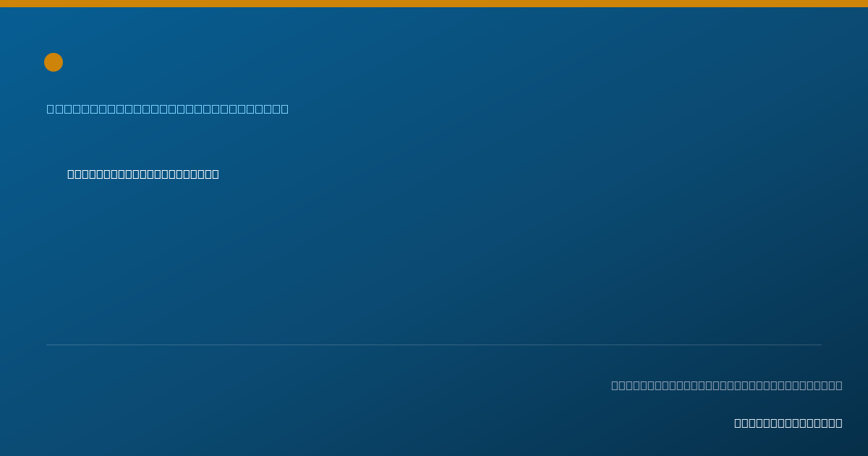Click the orange bar along the top edge
The height and width of the screenshot is (456, 868).
[x=434, y=4]
